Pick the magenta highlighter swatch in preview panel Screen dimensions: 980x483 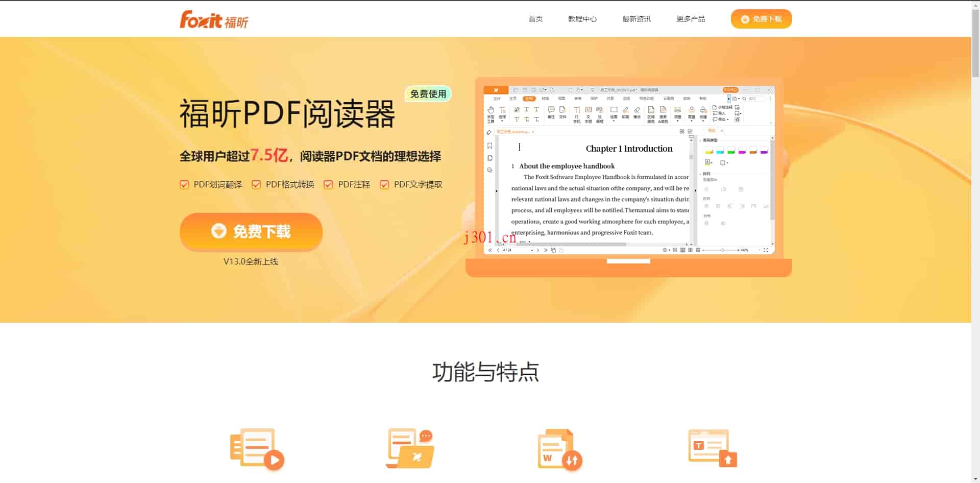pyautogui.click(x=742, y=150)
